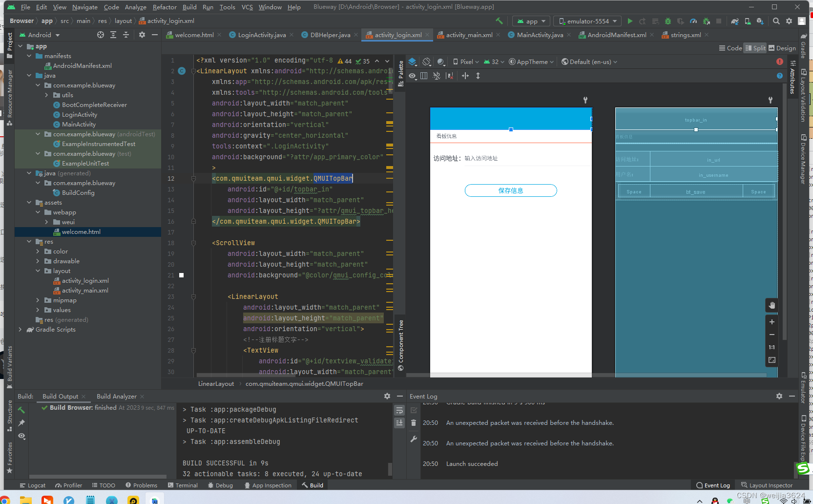Open activity_main.xml in layout folder
The height and width of the screenshot is (504, 813).
85,291
